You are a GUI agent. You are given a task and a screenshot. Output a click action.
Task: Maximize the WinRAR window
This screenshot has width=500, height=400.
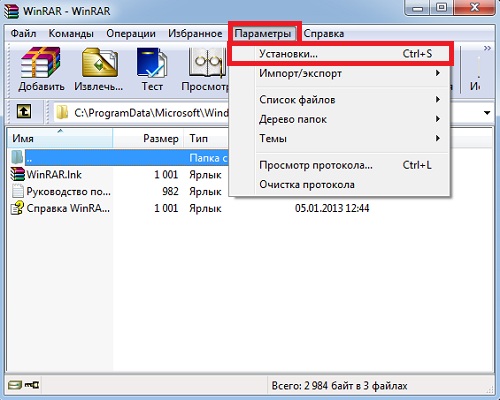click(x=442, y=8)
